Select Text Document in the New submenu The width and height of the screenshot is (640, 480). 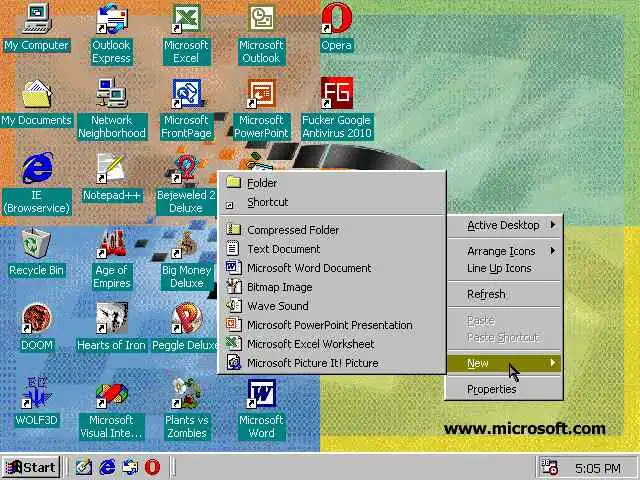[332, 249]
